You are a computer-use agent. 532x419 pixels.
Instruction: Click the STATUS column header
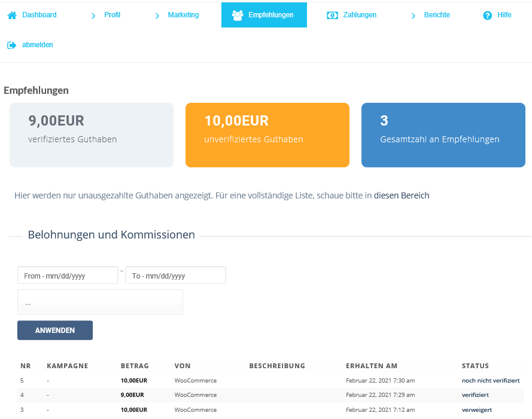click(x=475, y=366)
